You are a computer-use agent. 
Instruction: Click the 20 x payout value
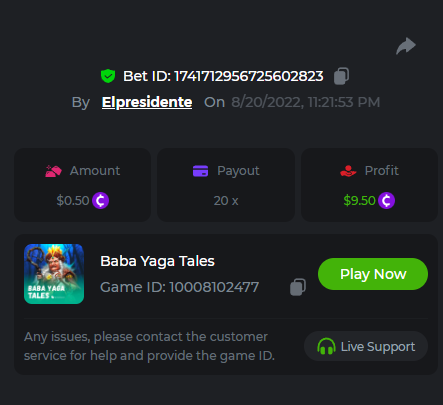pyautogui.click(x=226, y=201)
